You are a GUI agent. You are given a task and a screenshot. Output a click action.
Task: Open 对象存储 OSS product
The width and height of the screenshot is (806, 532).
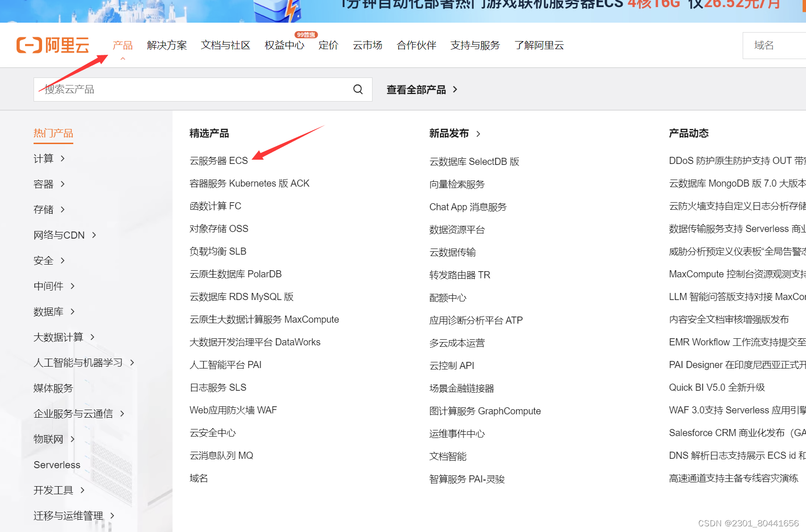[219, 229]
